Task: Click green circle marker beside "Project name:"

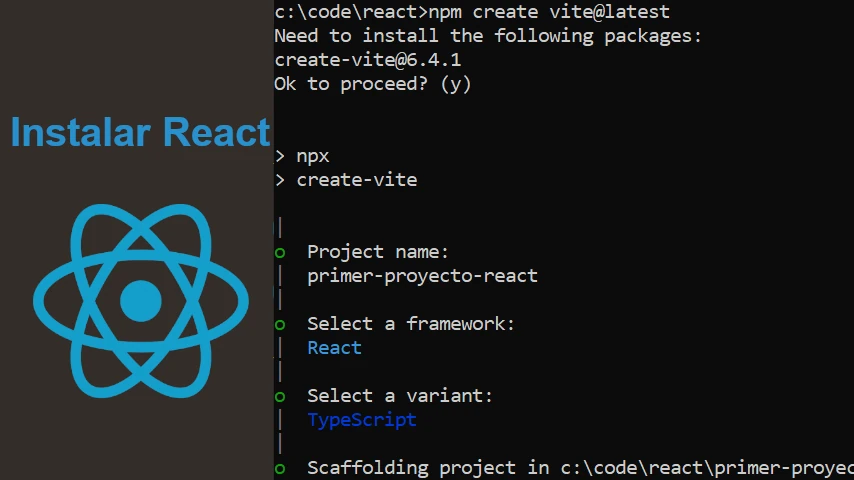Action: [280, 253]
